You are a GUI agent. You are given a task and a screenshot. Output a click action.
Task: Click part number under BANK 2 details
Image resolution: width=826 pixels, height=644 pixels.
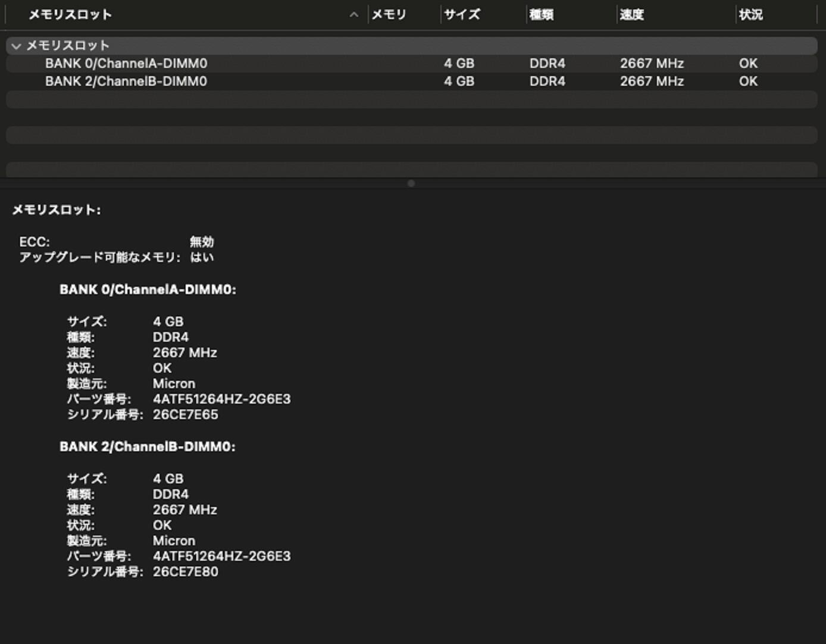222,557
